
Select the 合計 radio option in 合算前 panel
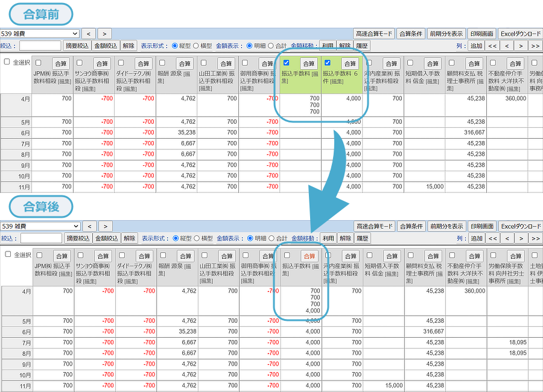[x=270, y=46]
